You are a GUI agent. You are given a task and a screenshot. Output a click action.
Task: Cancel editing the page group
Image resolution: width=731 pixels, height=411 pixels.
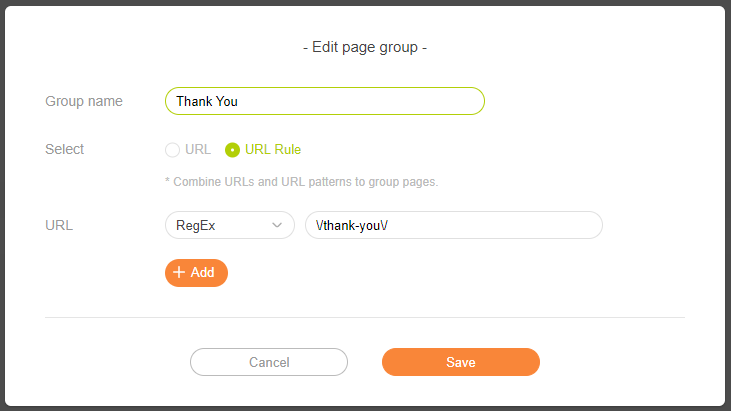(x=269, y=362)
